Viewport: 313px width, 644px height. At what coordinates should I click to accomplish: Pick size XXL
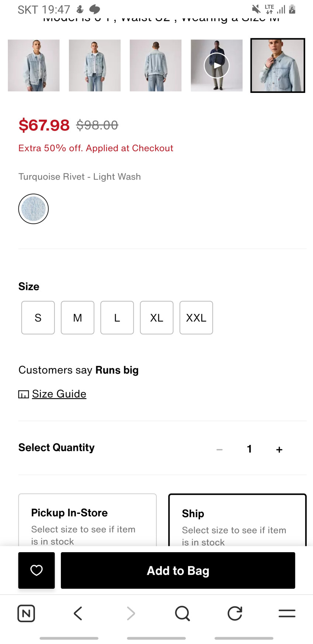(196, 318)
